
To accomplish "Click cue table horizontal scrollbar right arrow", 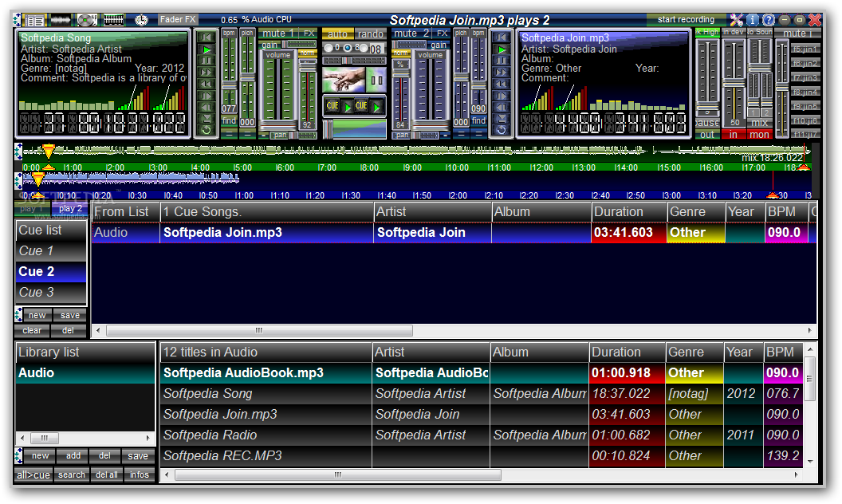I will click(810, 330).
